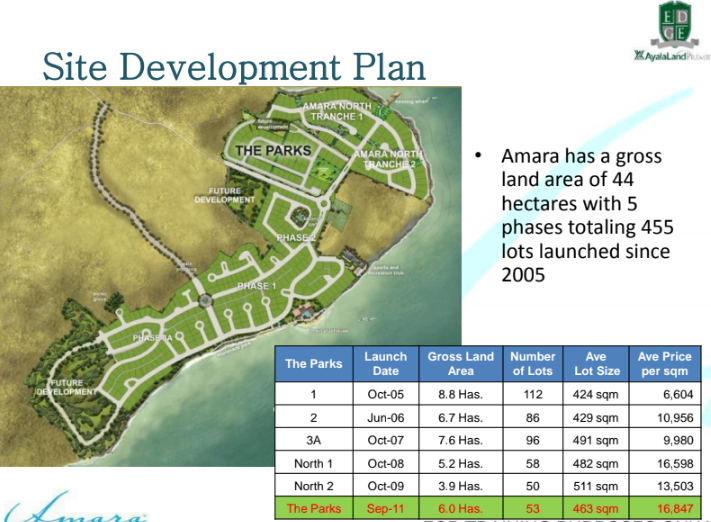Click the '3.9 Has.' cell
Image resolution: width=711 pixels, height=522 pixels.
click(461, 486)
